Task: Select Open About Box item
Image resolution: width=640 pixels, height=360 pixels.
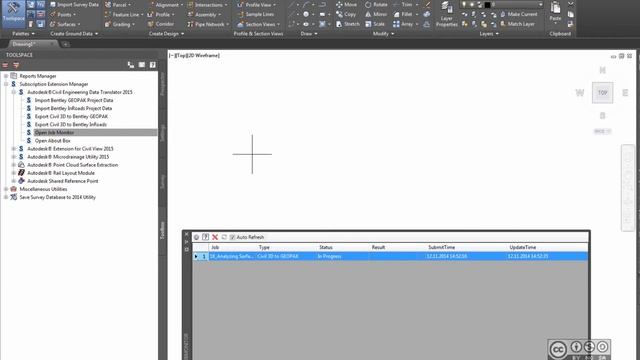Action: click(52, 140)
